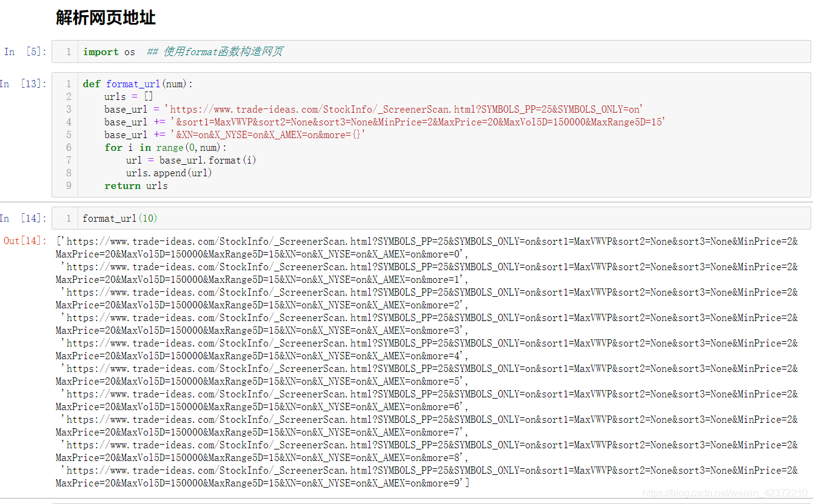Click the line 'def format_url(num):'
Screen dimensions: 813x504
[138, 84]
